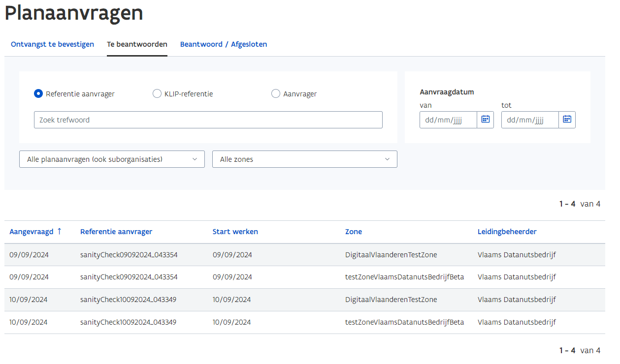This screenshot has width=620, height=364.
Task: Switch to Ontvangst te bevestigen tab
Action: [x=52, y=44]
